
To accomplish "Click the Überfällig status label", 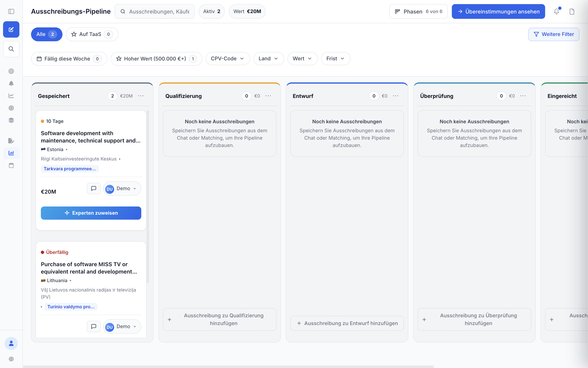I will (57, 252).
